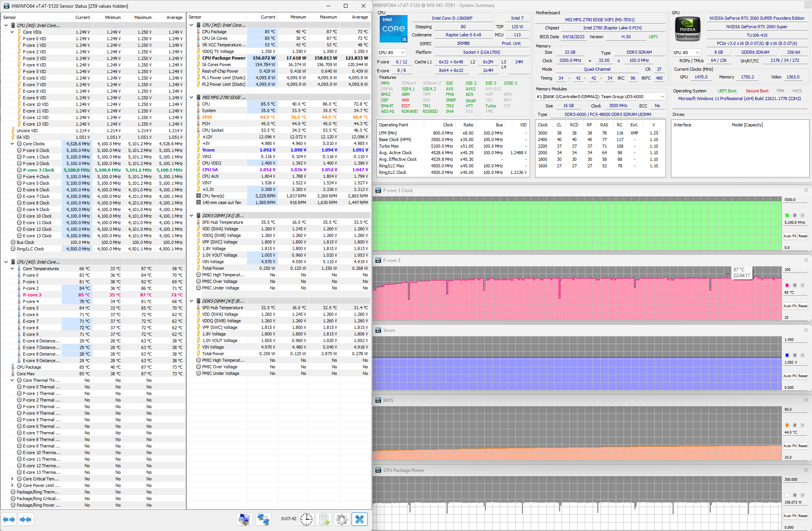Close the MOS graph panel
The width and height of the screenshot is (812, 531).
coord(806,400)
